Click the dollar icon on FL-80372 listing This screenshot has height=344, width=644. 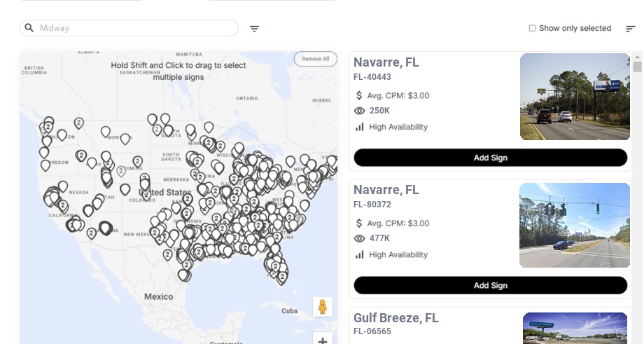360,223
